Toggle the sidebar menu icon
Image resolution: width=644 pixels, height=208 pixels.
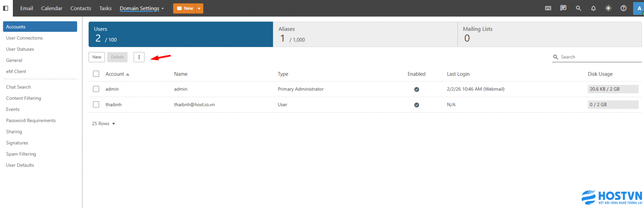pyautogui.click(x=6, y=8)
